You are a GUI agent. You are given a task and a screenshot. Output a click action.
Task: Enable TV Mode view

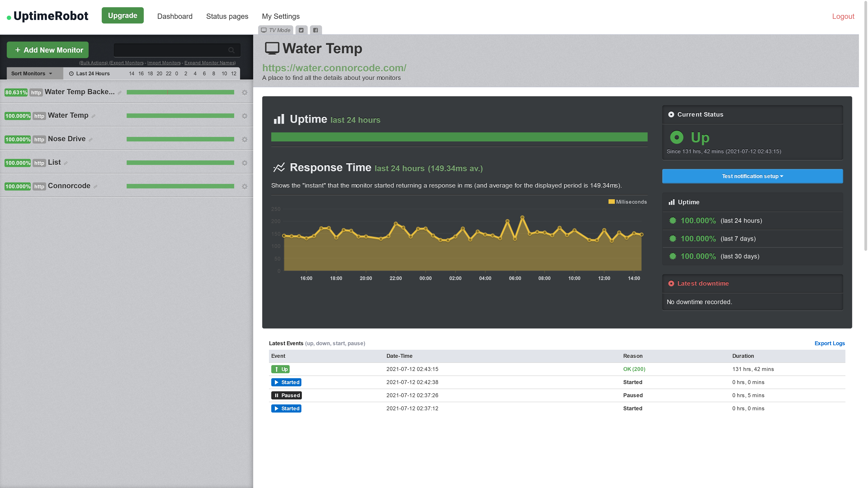point(276,30)
